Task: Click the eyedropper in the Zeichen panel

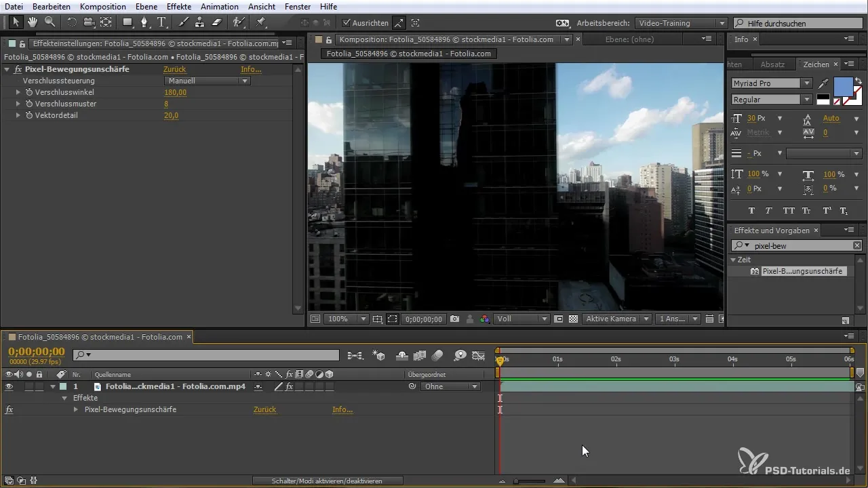Action: pos(824,83)
